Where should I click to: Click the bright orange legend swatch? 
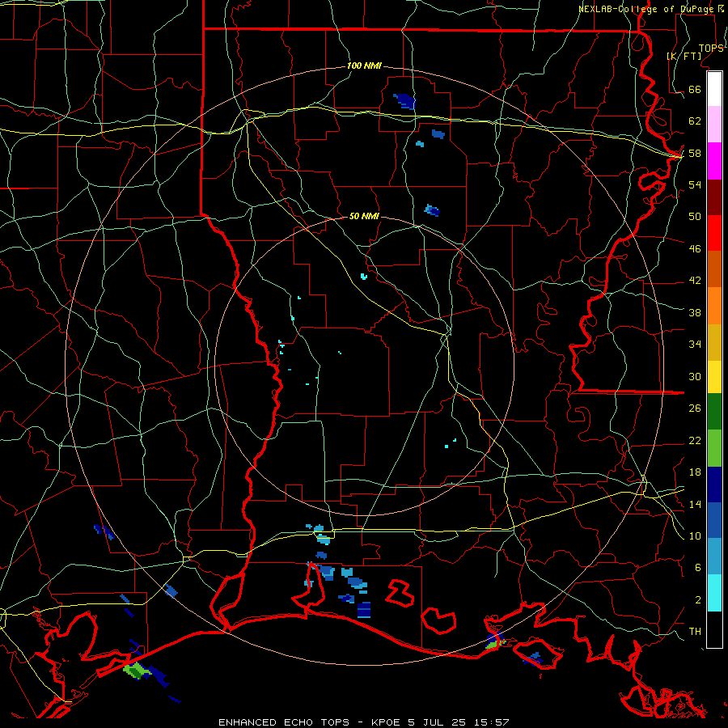714,306
